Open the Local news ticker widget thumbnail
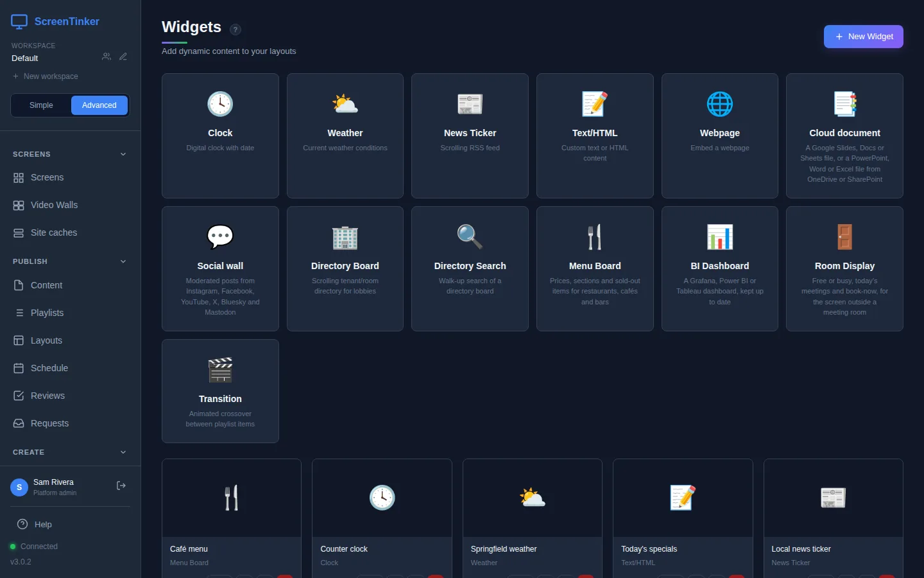Screen dimensions: 924x578 (833, 498)
